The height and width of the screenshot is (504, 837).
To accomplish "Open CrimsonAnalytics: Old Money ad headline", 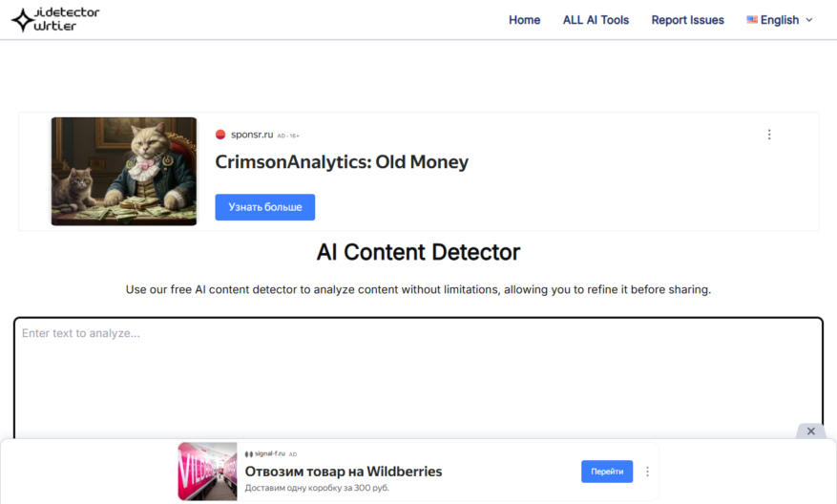I will coord(342,161).
